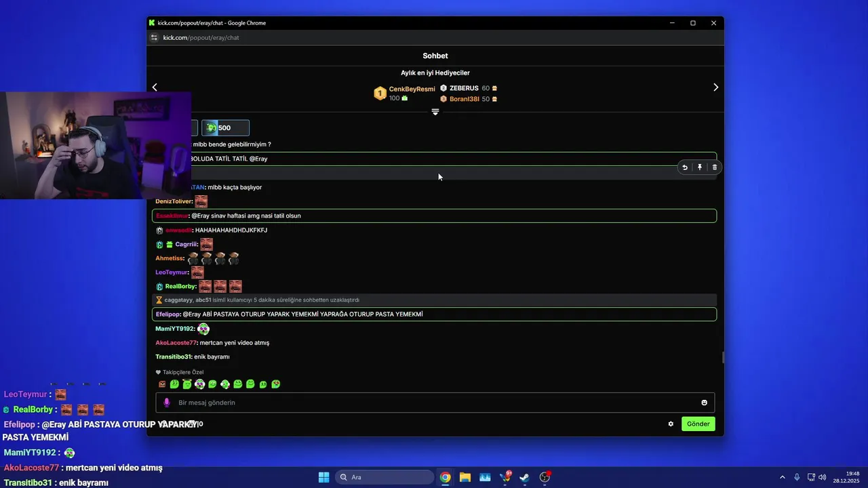Reply to the hovered chat message
Image resolution: width=868 pixels, height=488 pixels.
point(685,167)
